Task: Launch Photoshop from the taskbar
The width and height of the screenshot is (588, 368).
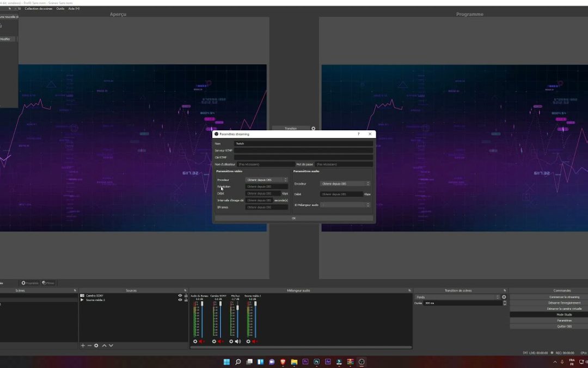Action: pyautogui.click(x=316, y=361)
